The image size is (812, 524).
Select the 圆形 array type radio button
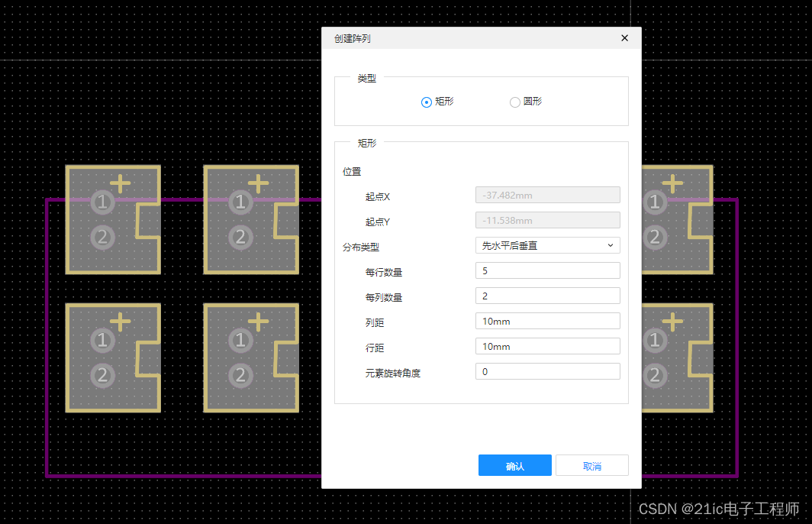[x=514, y=102]
